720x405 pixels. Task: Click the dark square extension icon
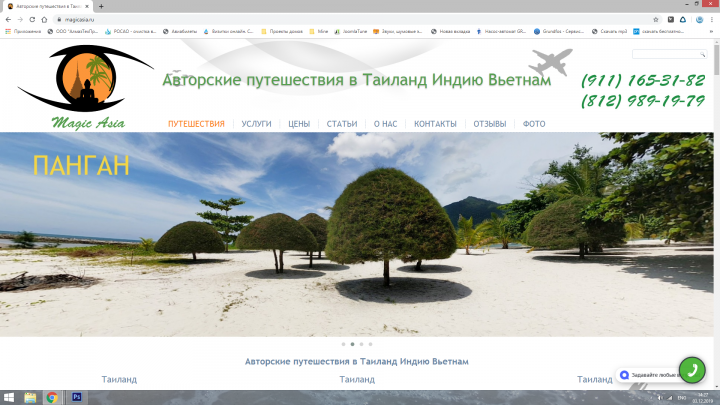pos(671,20)
